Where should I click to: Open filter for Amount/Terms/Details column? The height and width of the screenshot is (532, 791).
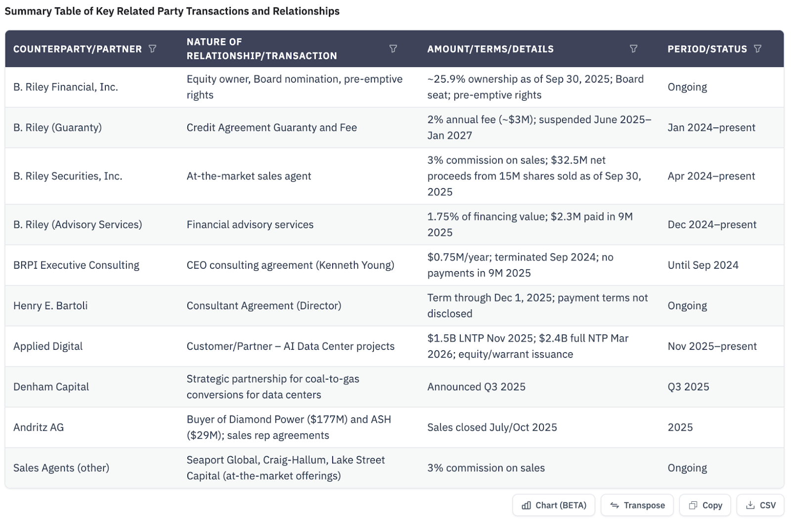[x=633, y=49]
